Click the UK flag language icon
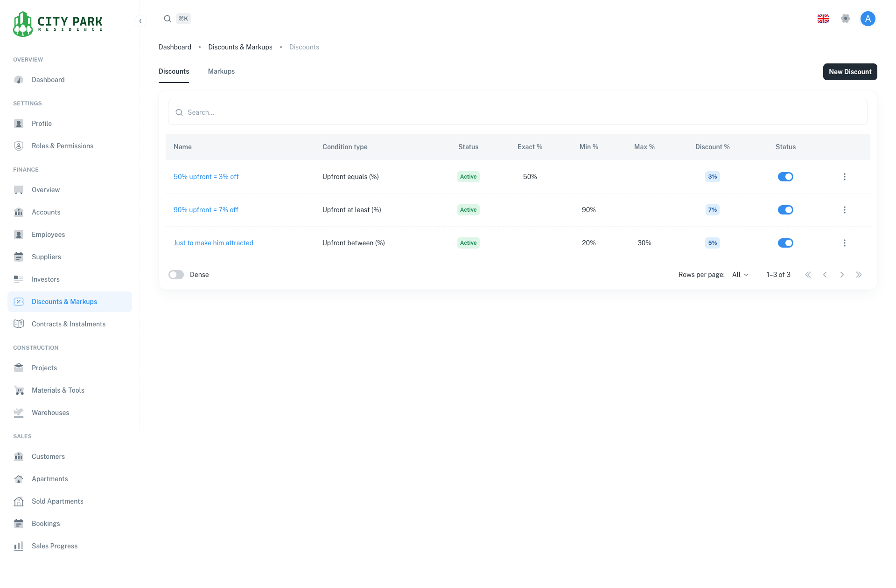The width and height of the screenshot is (896, 588). pos(823,19)
